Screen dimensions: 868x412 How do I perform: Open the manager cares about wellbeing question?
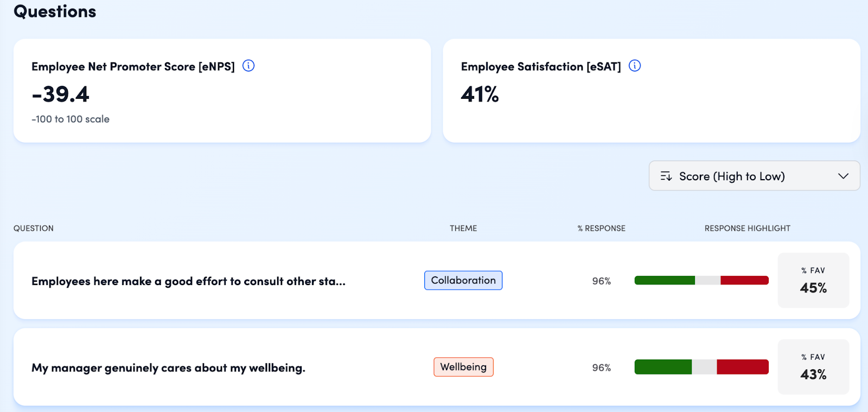click(x=168, y=368)
